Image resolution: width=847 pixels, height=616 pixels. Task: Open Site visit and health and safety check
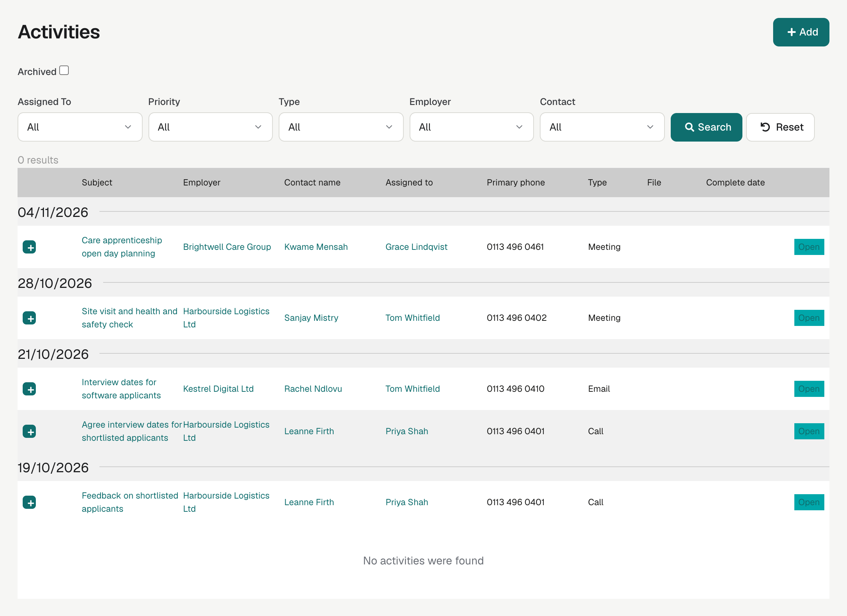click(129, 318)
